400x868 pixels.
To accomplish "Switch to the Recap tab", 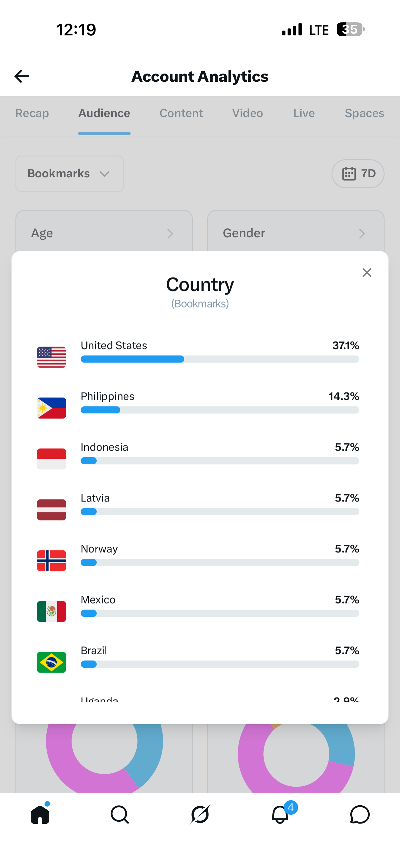I will point(32,113).
